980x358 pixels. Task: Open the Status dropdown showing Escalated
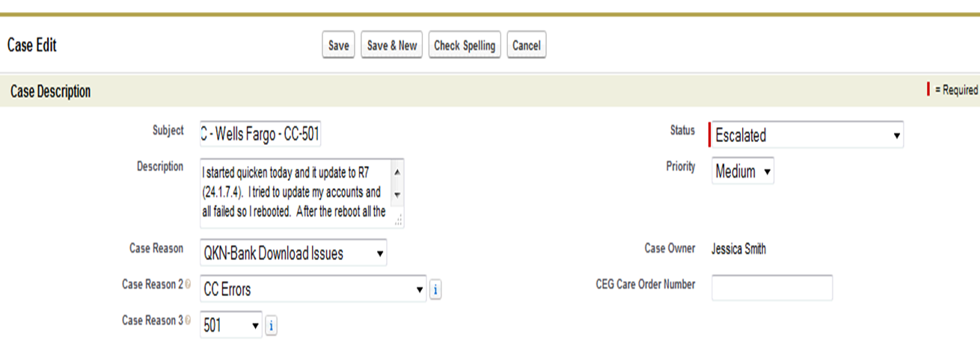[x=806, y=135]
